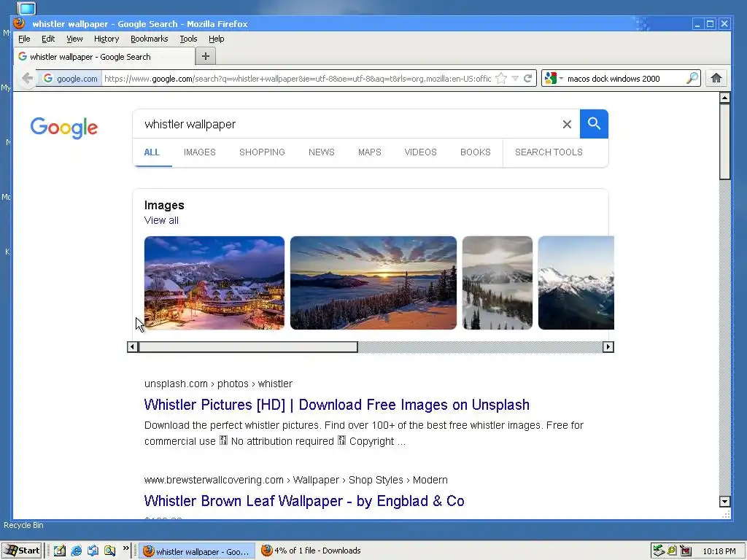Screen dimensions: 747x560
Task: Click the horizontal image scrollbar thumb
Action: [248, 346]
